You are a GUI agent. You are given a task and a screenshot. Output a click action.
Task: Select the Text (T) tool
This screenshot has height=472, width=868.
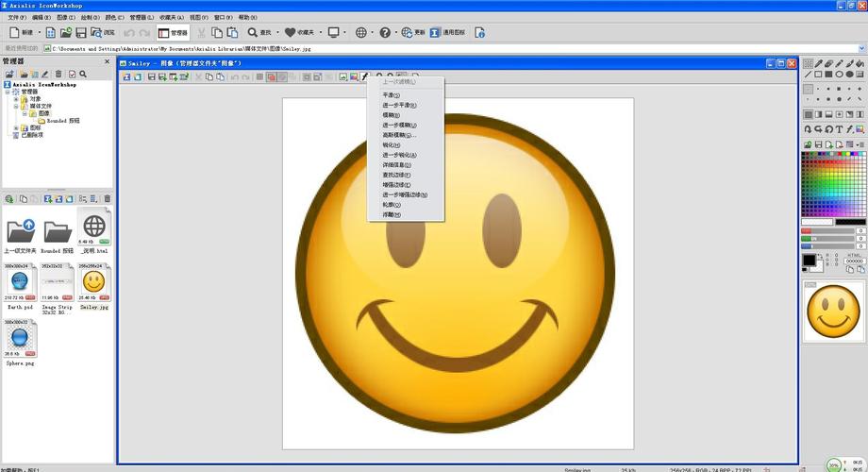coord(839,129)
